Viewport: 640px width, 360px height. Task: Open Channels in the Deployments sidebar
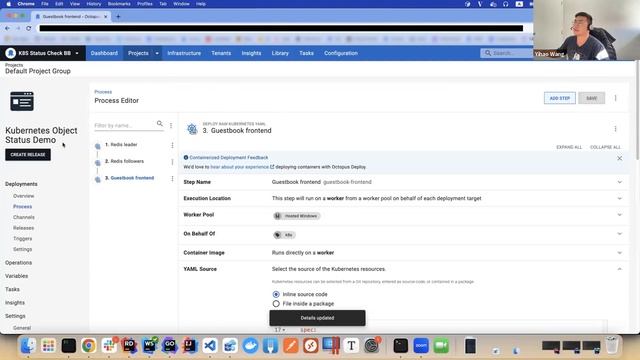(24, 217)
